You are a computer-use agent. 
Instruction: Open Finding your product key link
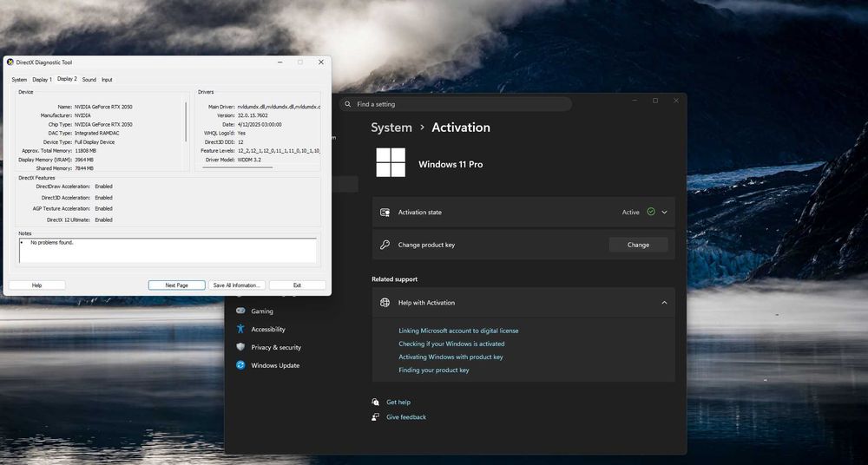(x=433, y=370)
